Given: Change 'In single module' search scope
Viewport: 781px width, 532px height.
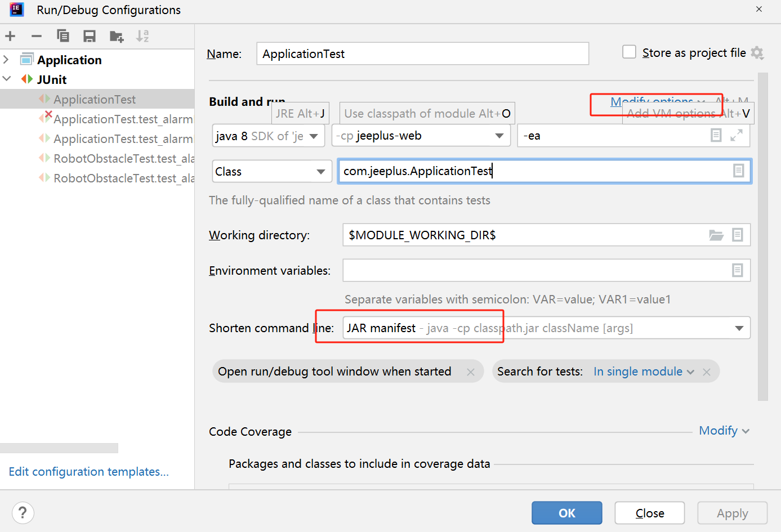Looking at the screenshot, I should [x=644, y=372].
